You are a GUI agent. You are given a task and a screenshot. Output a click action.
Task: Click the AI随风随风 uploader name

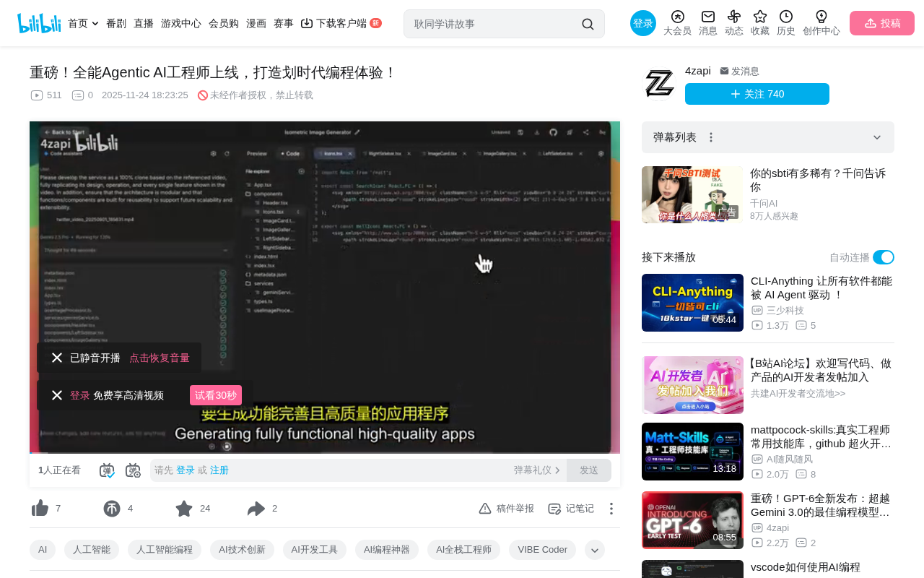coord(790,459)
